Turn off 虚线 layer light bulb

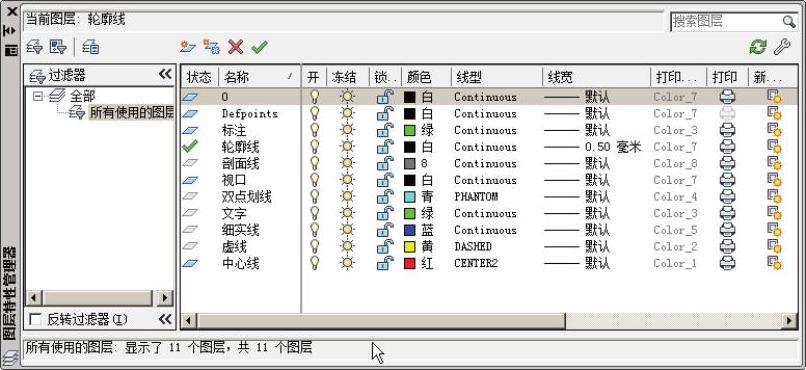(314, 247)
